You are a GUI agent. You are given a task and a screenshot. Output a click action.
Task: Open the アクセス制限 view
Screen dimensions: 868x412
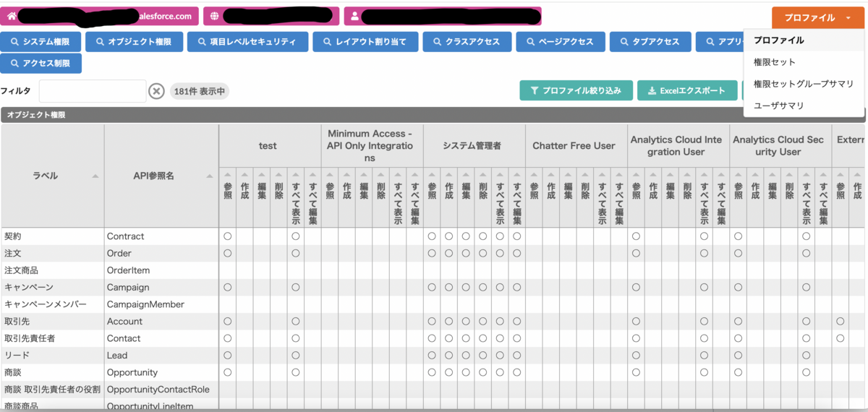pyautogui.click(x=41, y=64)
